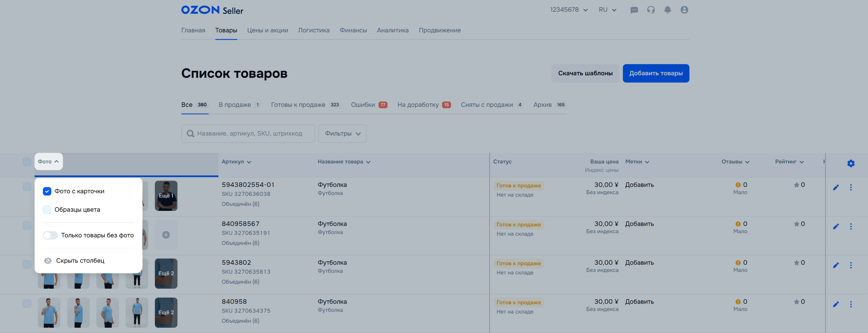Uncheck 'Фото с карточки' checkbox
Viewport: 868px width, 333px height.
(x=47, y=191)
